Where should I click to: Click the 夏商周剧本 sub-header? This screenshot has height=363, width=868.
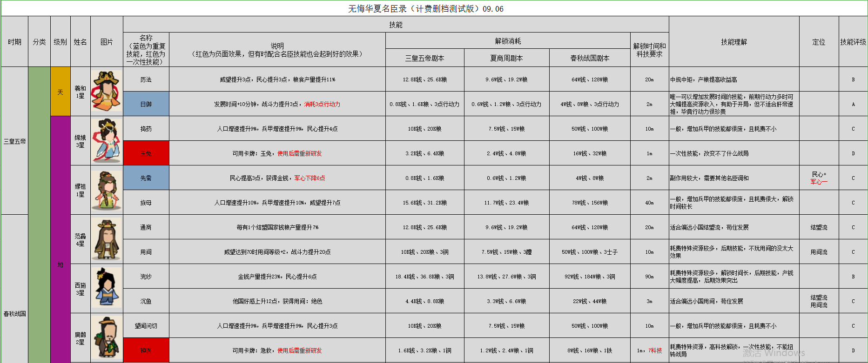pos(507,58)
